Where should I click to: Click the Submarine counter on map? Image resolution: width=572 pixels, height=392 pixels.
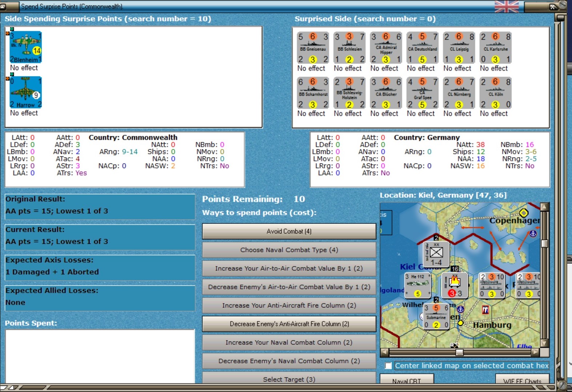coord(436,317)
